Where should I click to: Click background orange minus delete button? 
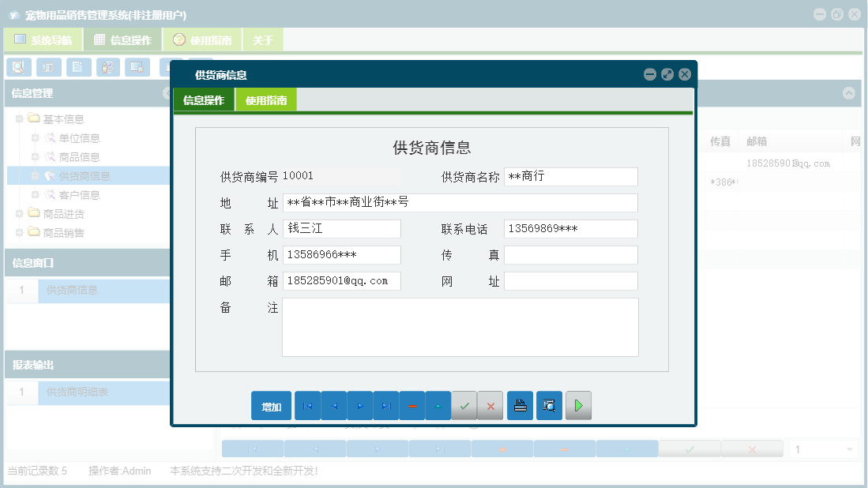[x=565, y=449]
